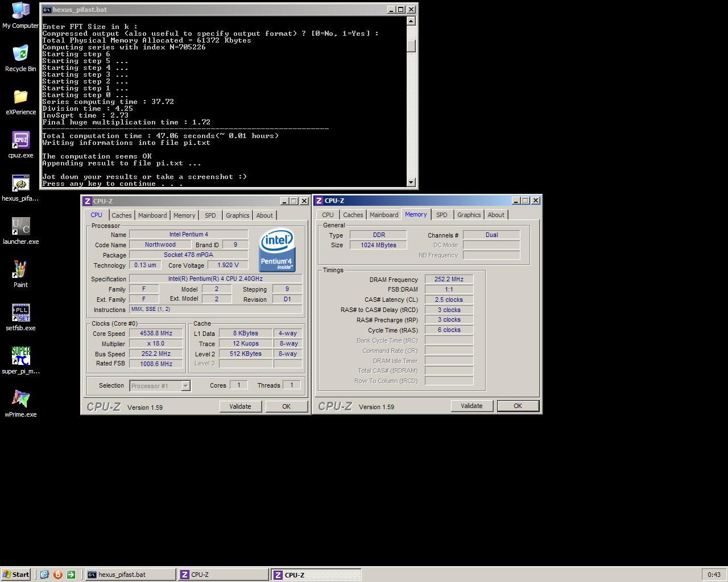Click OK in CPU window

click(x=286, y=406)
